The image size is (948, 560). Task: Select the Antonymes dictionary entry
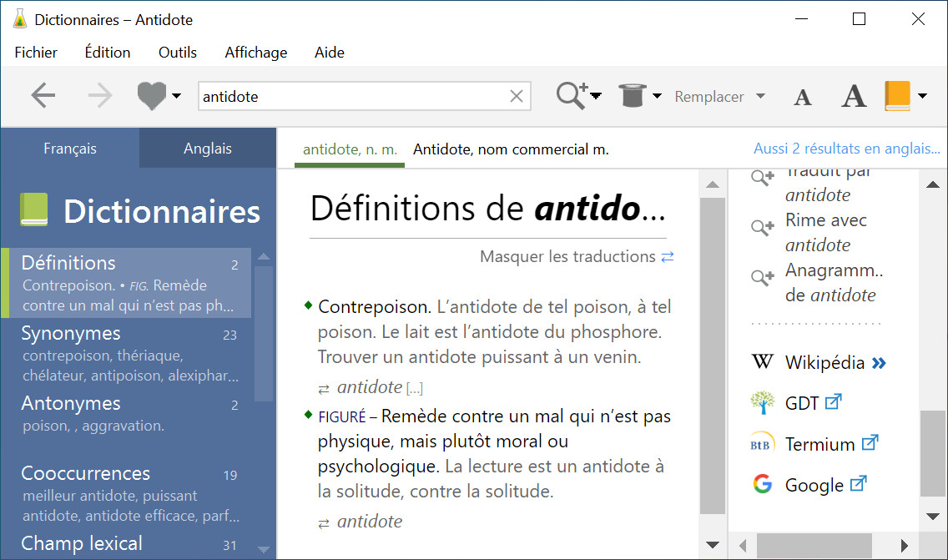coord(126,414)
